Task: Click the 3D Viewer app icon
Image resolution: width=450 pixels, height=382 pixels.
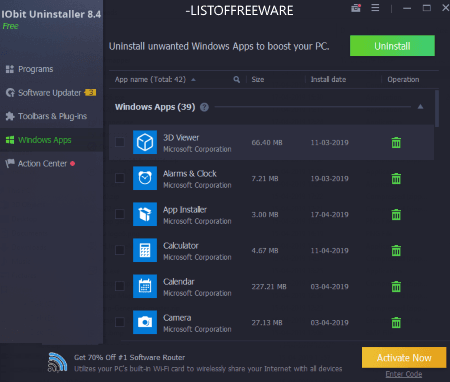Action: [145, 142]
